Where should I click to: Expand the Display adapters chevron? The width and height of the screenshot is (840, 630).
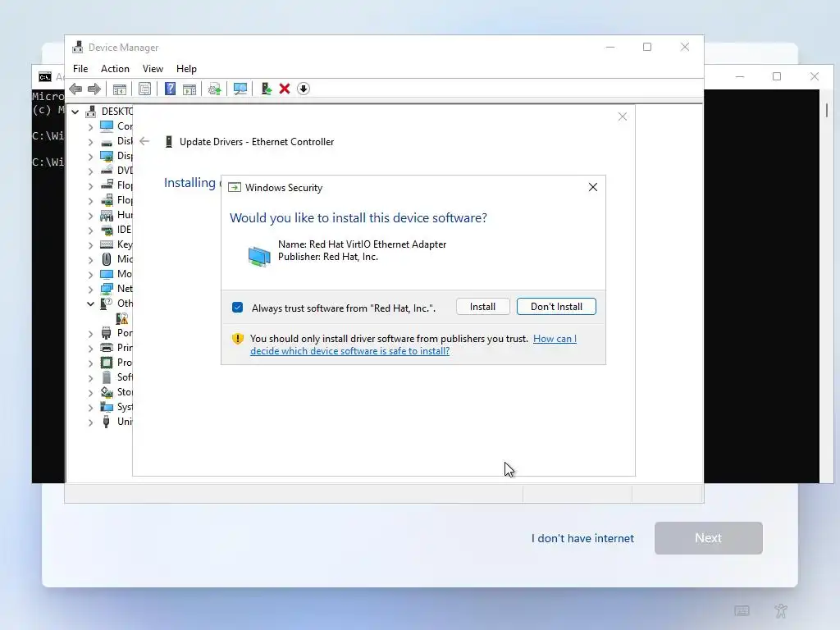coord(90,156)
